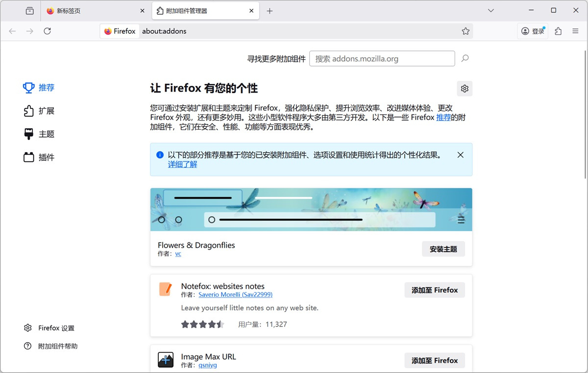Open the 详细了解 link in the banner

(182, 164)
